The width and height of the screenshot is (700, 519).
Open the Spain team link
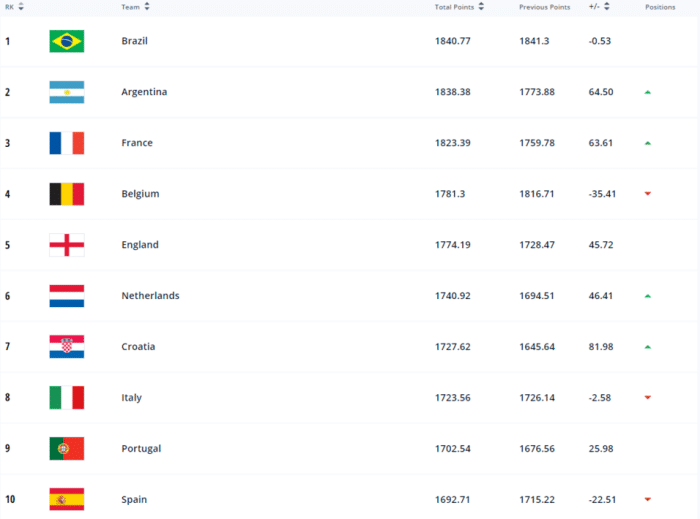click(x=133, y=500)
